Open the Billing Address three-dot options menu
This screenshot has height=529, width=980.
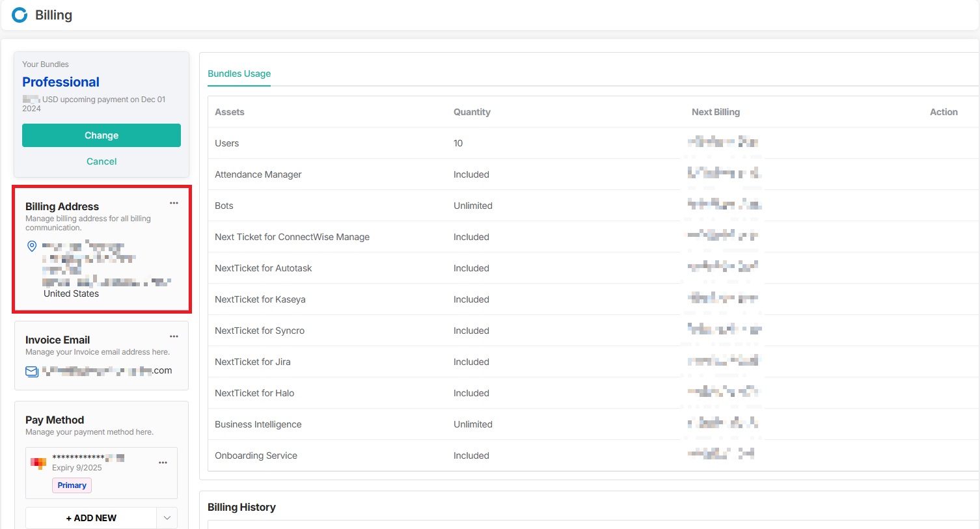174,203
